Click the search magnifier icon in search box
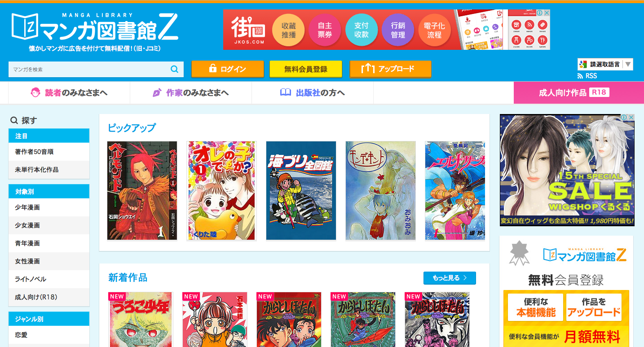 click(175, 69)
